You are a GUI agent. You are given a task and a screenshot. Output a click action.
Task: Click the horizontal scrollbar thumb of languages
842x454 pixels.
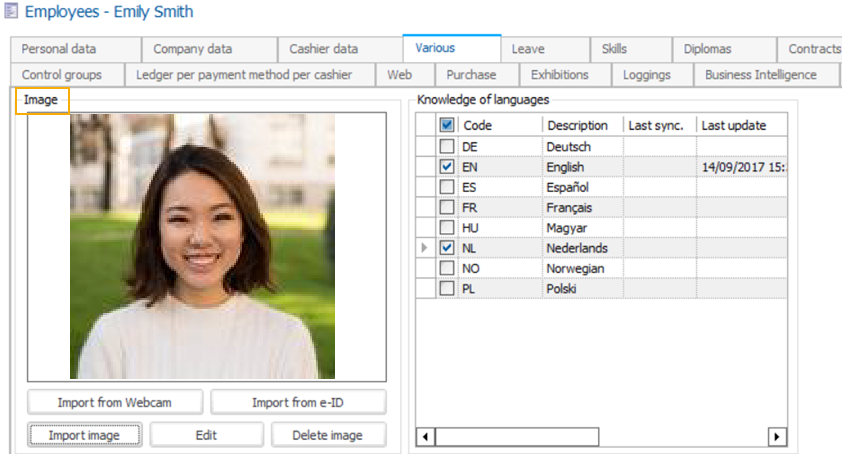[x=516, y=437]
